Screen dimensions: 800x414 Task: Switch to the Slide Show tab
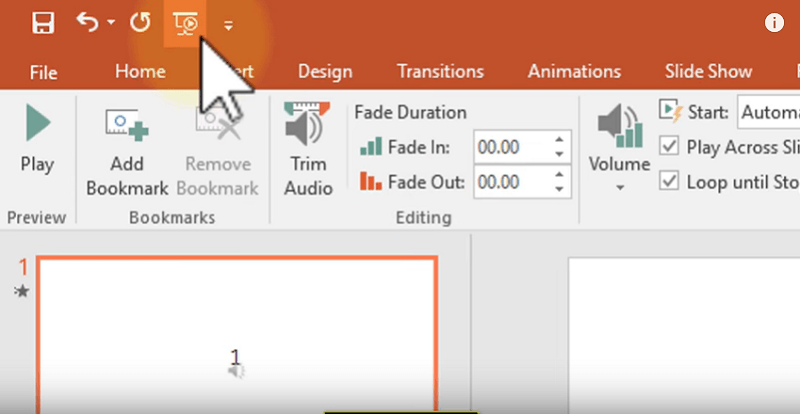coord(708,71)
